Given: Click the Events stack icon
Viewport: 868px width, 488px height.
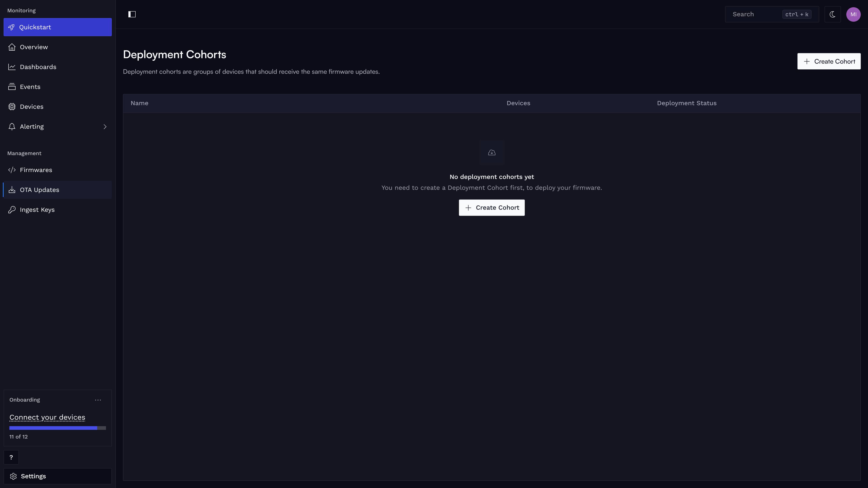Looking at the screenshot, I should point(12,87).
